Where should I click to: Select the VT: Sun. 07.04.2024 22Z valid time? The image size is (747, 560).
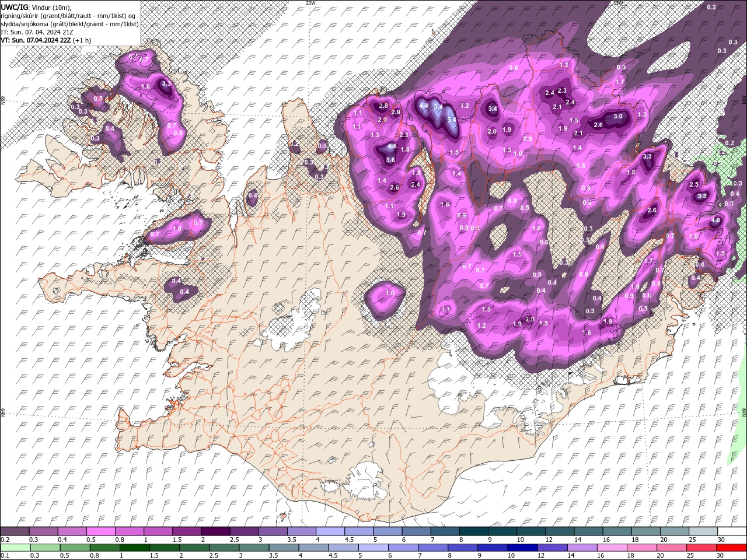(x=36, y=40)
